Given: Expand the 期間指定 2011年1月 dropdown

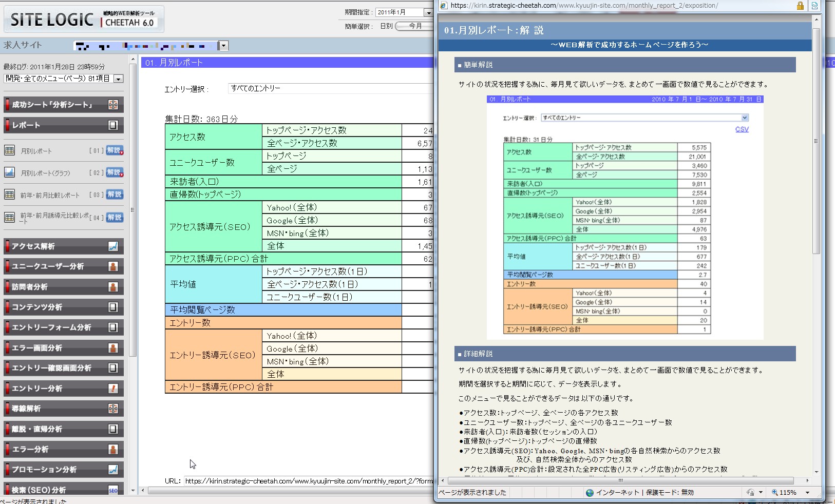Looking at the screenshot, I should (428, 12).
